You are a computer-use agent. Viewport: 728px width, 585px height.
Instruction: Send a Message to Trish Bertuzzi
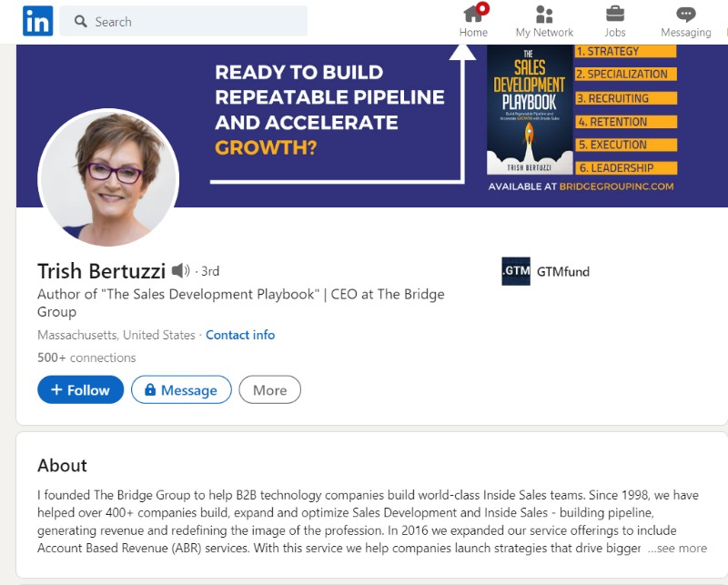tap(181, 390)
